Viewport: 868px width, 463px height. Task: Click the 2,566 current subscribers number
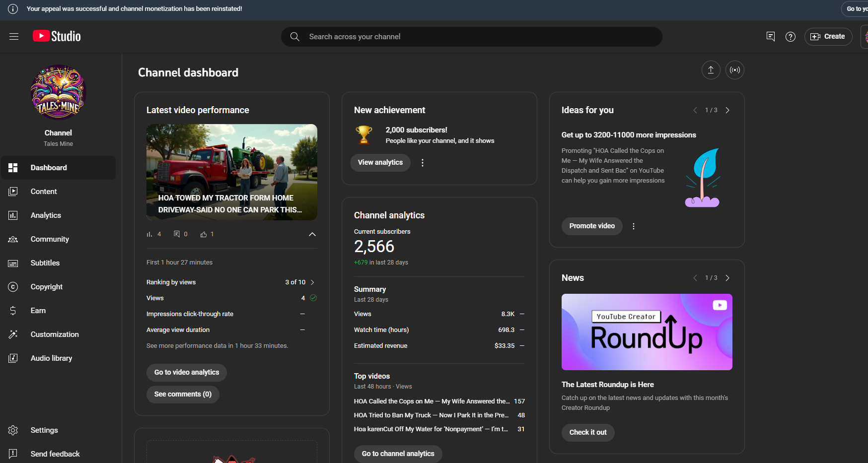point(374,247)
